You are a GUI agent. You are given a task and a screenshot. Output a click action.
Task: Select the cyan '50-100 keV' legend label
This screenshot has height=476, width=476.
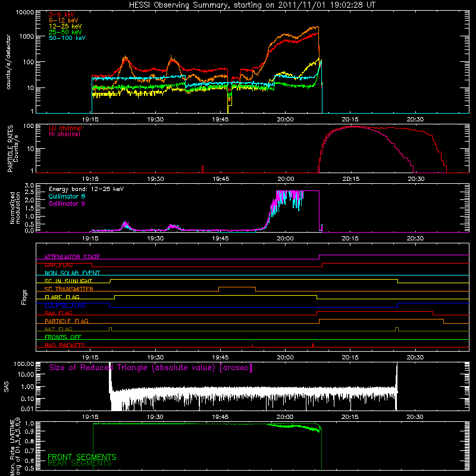point(67,38)
